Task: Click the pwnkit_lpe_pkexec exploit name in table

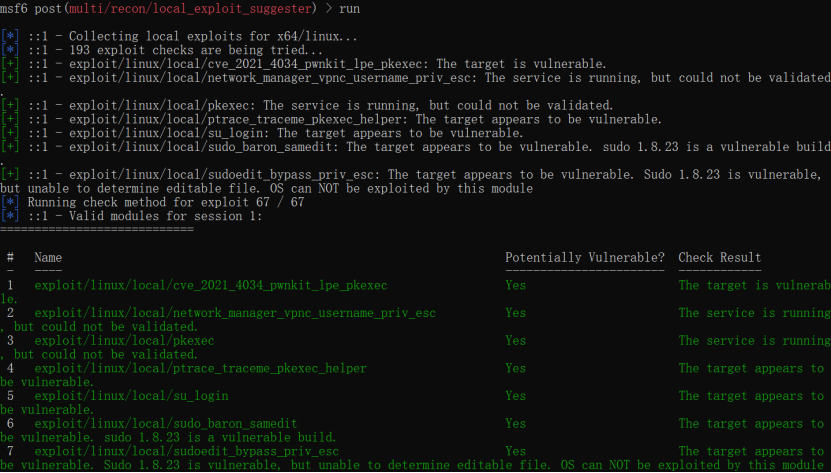Action: 210,285
